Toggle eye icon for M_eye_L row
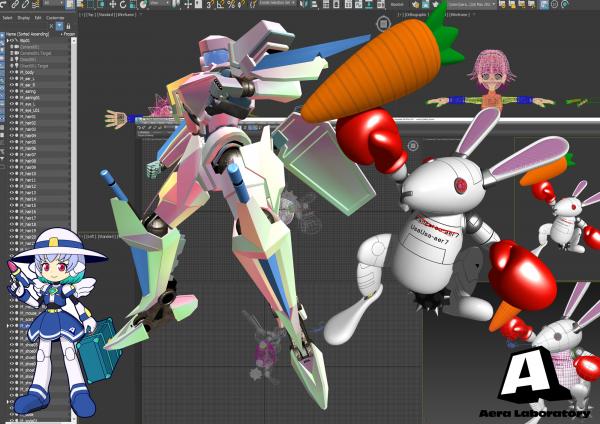600x424 pixels. click(x=11, y=104)
